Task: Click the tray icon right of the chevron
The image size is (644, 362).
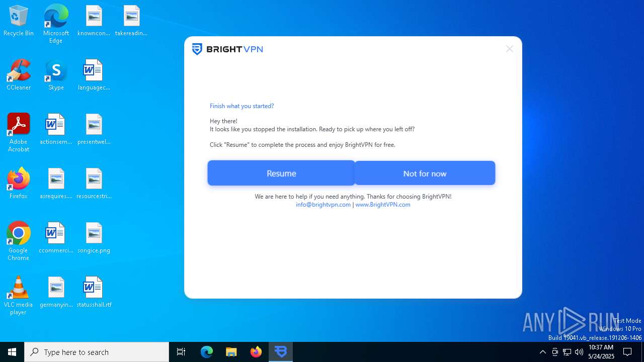Action: click(x=555, y=352)
